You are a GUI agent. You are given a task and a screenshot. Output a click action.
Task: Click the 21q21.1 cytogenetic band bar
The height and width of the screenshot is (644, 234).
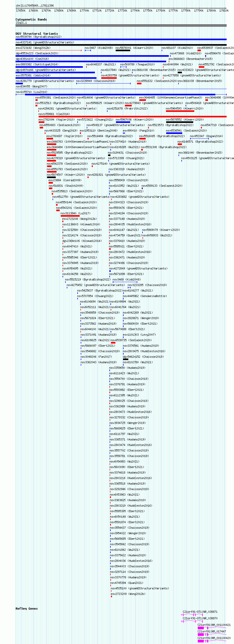point(121,25)
